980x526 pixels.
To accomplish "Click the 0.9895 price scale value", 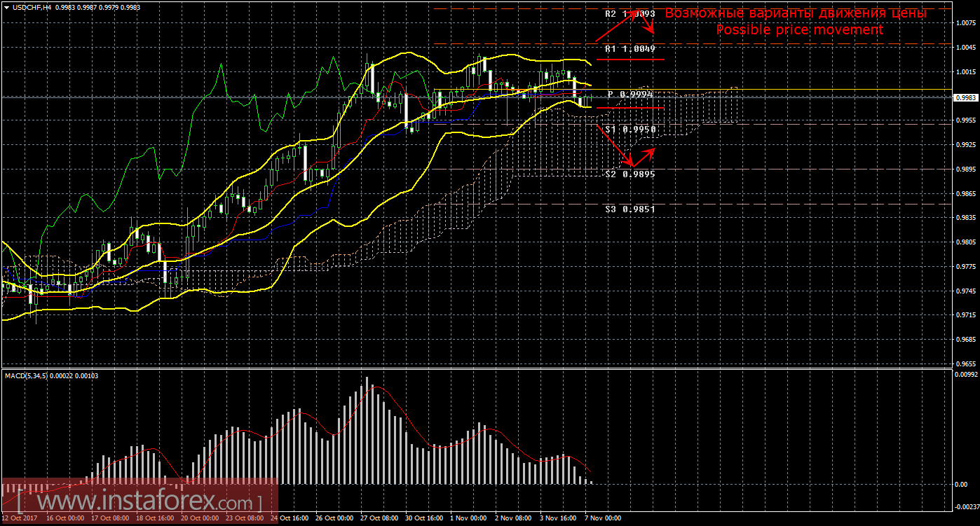I will point(965,169).
